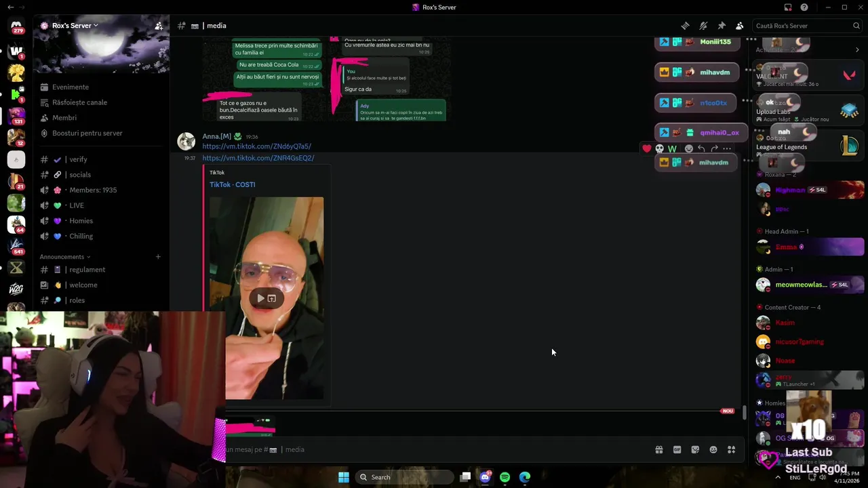The image size is (868, 488).
Task: Toggle member list icon
Action: pos(740,26)
